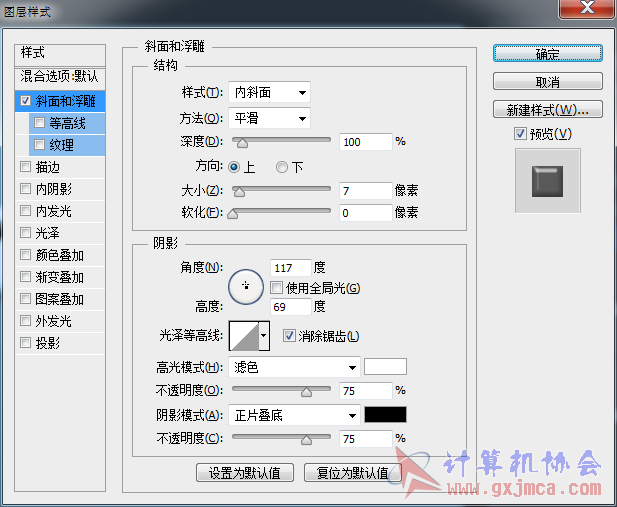The height and width of the screenshot is (507, 617).
Task: Click the highlight opacity field showing 75
Action: coord(366,391)
